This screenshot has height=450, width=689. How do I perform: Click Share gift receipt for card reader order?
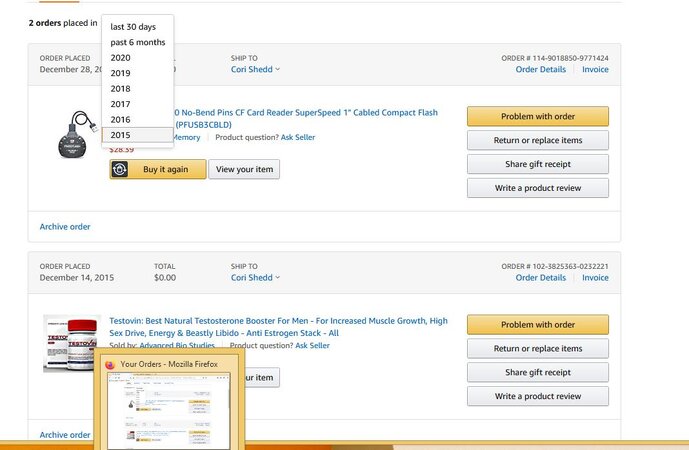point(538,164)
